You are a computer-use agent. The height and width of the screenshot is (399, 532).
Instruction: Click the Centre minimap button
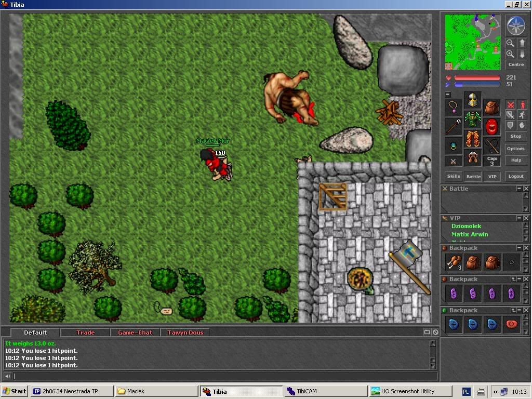tap(516, 64)
